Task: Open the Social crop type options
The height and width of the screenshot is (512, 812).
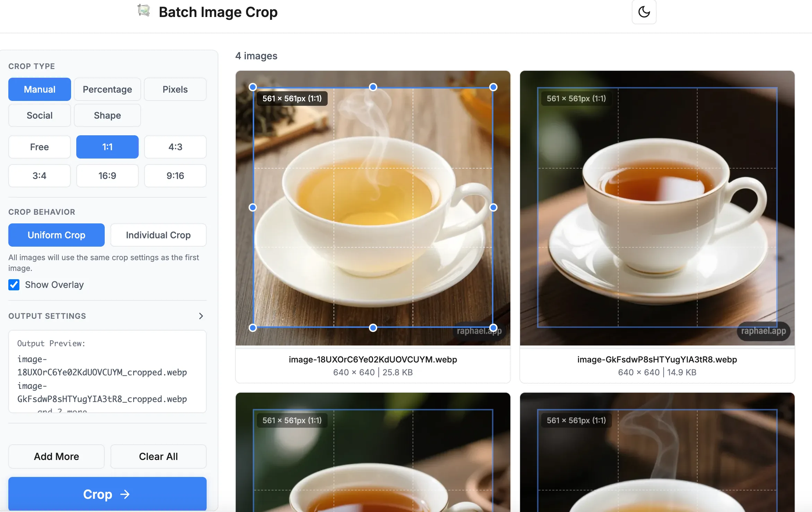Action: point(39,115)
